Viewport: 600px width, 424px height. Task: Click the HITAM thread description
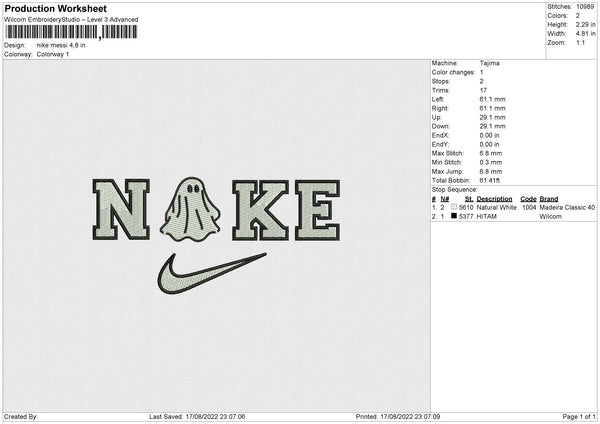pos(487,217)
